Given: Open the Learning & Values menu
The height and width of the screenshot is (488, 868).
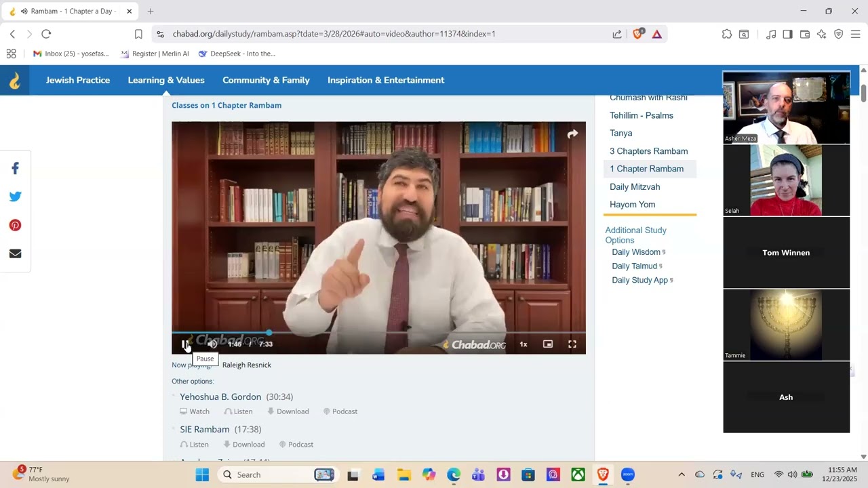Looking at the screenshot, I should (x=166, y=80).
